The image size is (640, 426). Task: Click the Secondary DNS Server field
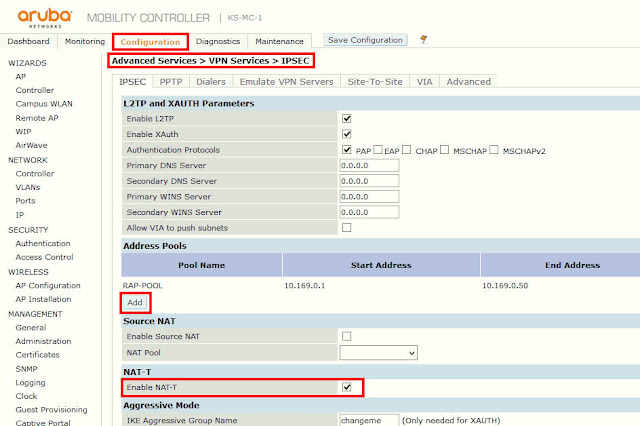point(369,181)
